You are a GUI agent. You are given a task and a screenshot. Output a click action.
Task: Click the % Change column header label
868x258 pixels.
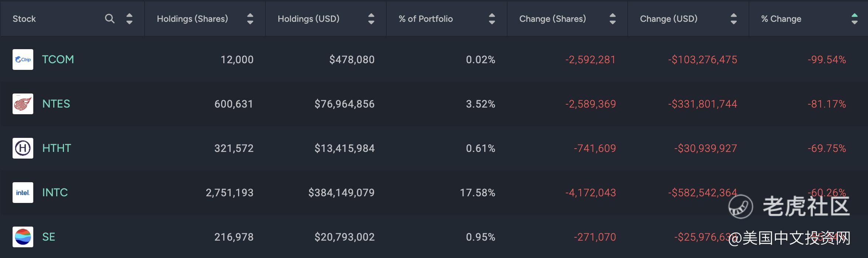(781, 19)
